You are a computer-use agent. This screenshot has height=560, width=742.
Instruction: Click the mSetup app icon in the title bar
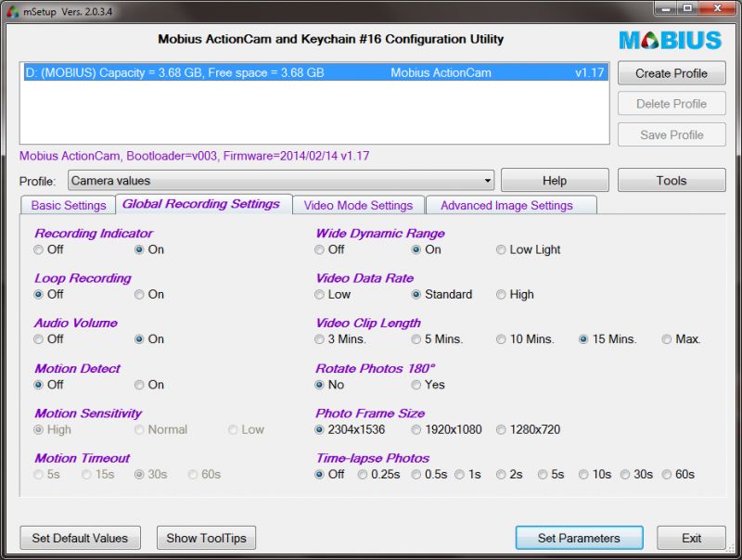pyautogui.click(x=13, y=11)
